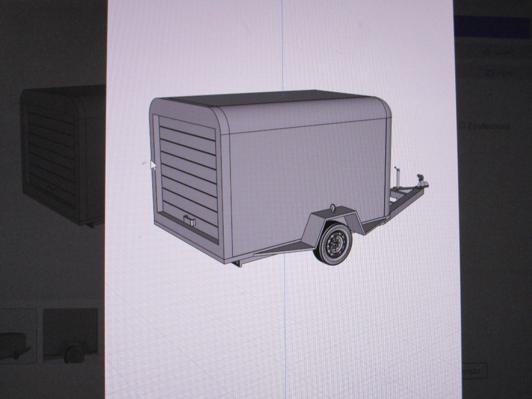This screenshot has width=532, height=399.
Task: Open the 2 collections link
Action: tap(489, 126)
